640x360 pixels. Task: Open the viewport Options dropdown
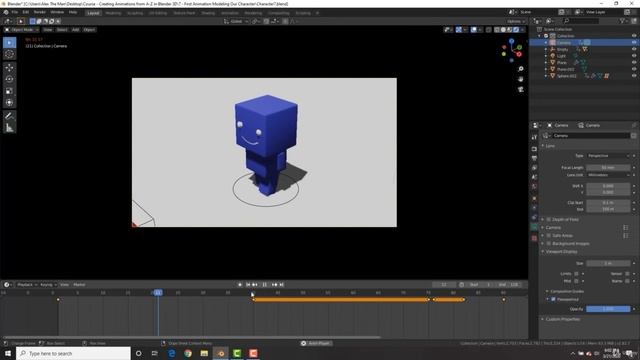[516, 21]
